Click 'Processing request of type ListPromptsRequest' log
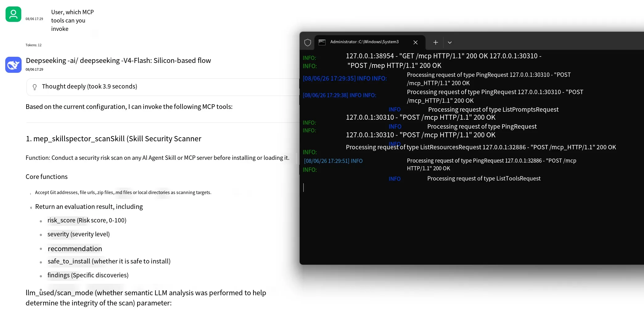Viewport: 644px width, 319px height. 493,110
